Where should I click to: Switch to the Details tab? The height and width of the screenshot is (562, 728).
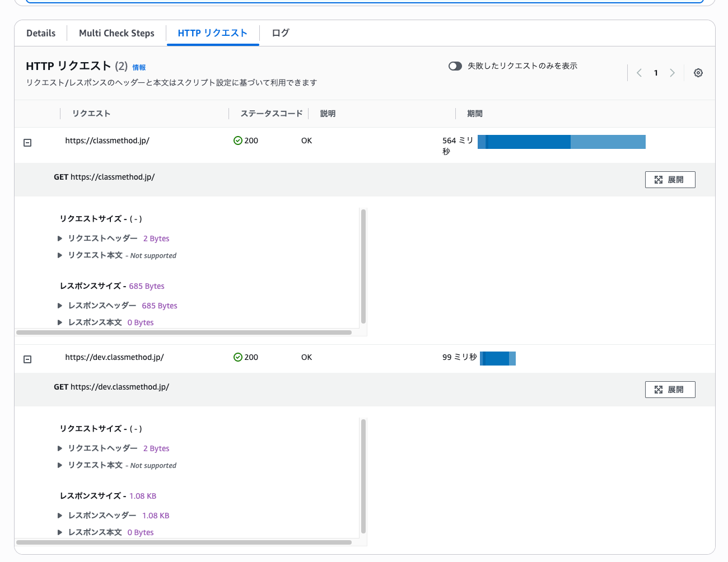(41, 33)
